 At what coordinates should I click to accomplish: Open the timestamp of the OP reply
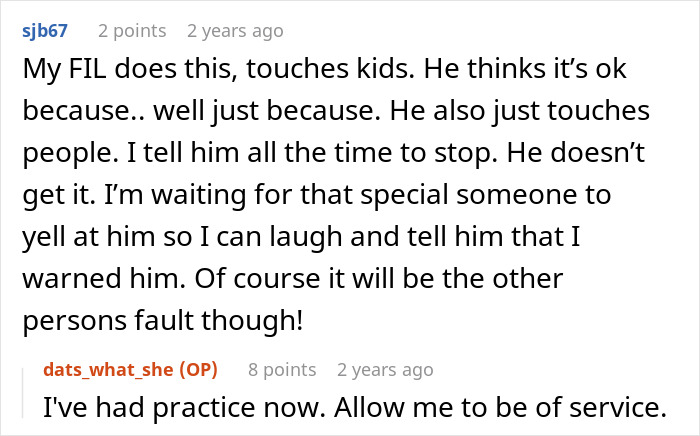(385, 370)
